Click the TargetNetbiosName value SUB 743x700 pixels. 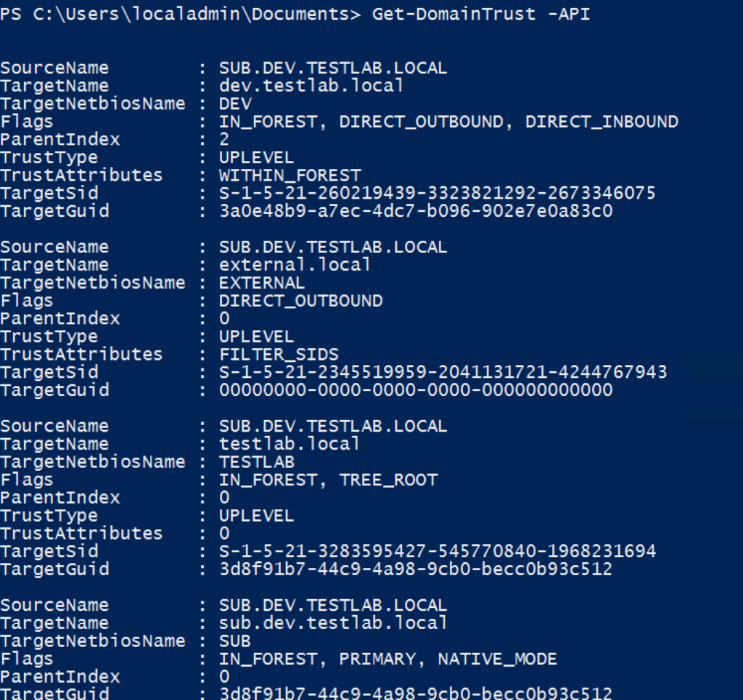[235, 641]
